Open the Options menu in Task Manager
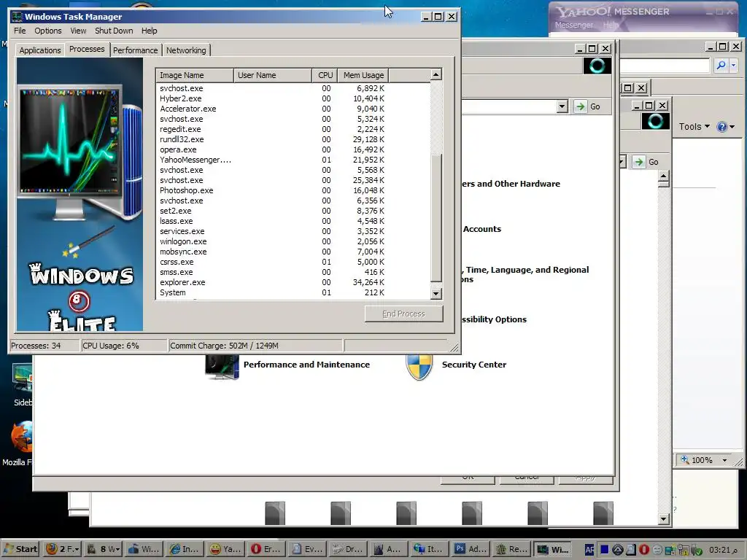The height and width of the screenshot is (560, 747). point(47,31)
